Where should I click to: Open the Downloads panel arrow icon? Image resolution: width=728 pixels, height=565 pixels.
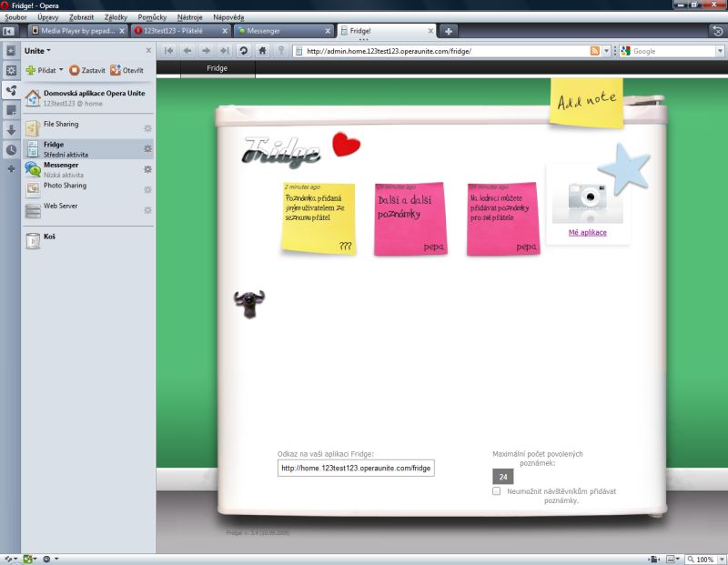[11, 130]
